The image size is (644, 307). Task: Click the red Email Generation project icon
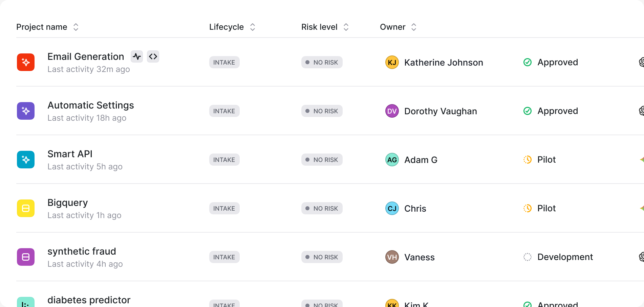tap(26, 62)
